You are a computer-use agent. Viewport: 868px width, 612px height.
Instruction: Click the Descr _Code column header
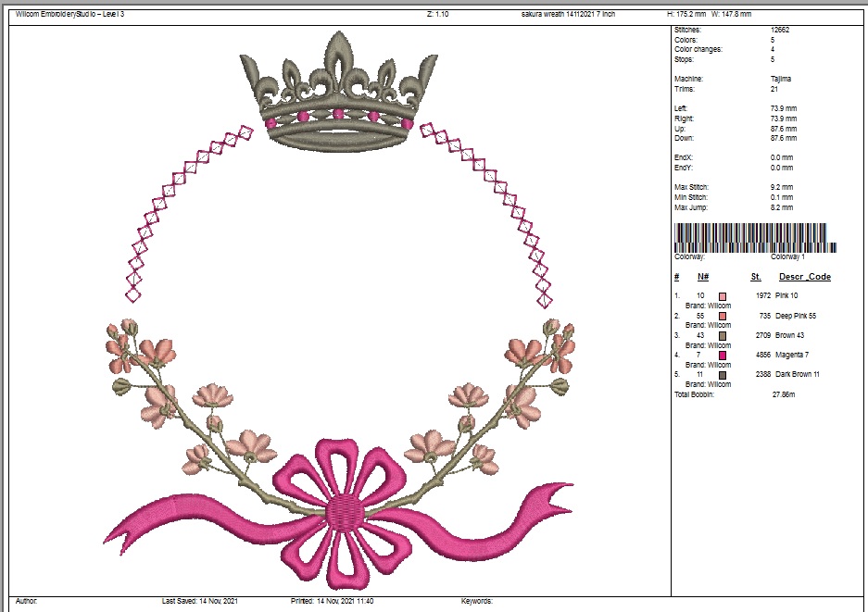point(804,277)
